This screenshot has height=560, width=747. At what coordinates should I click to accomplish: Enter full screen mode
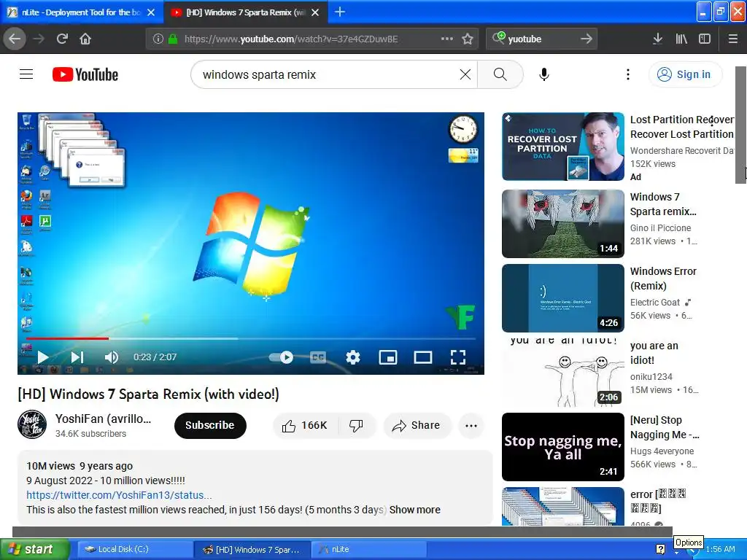[458, 357]
